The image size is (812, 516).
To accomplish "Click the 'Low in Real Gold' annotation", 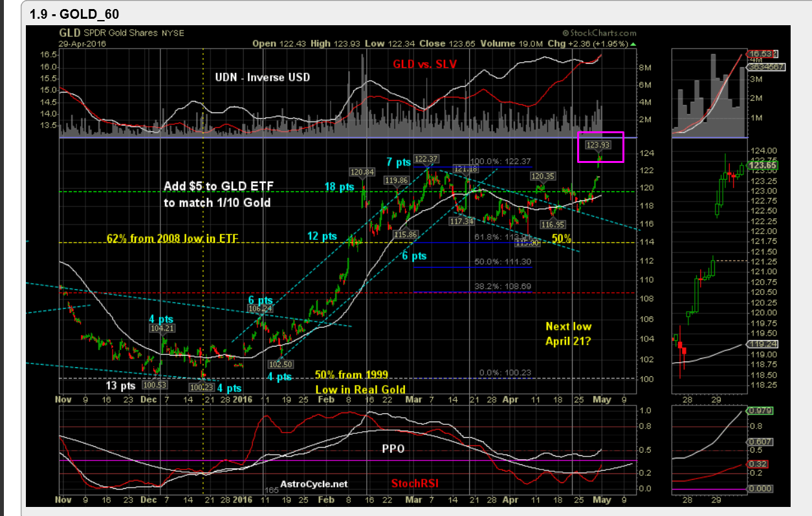I will pos(360,389).
